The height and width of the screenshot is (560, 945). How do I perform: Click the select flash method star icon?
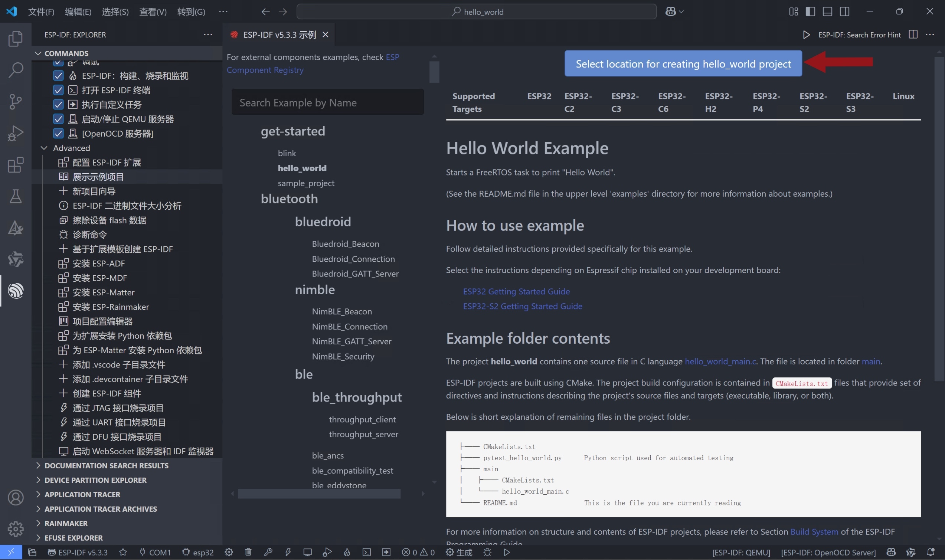tap(123, 553)
